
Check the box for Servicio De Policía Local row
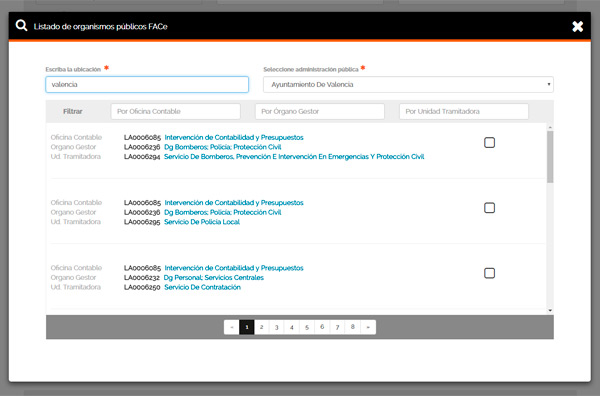[489, 208]
